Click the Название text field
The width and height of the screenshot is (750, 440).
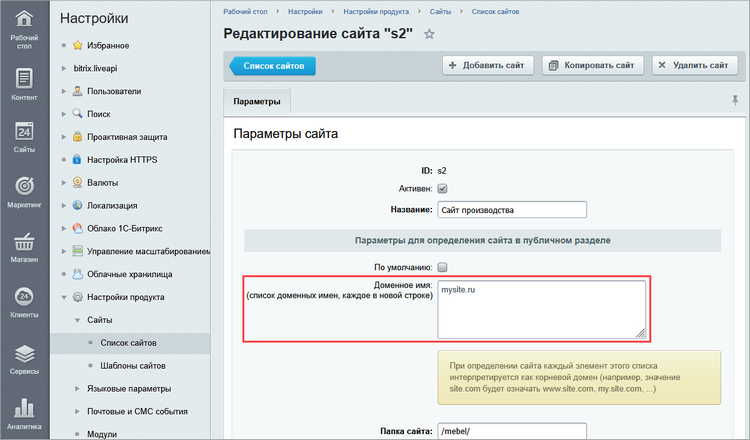point(511,209)
